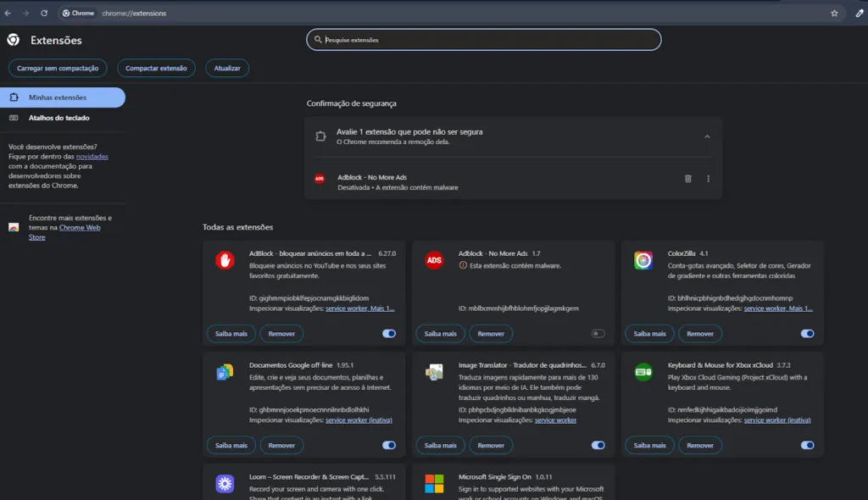The image size is (868, 500).
Task: Inspect Image Translator service worker link
Action: coord(555,420)
